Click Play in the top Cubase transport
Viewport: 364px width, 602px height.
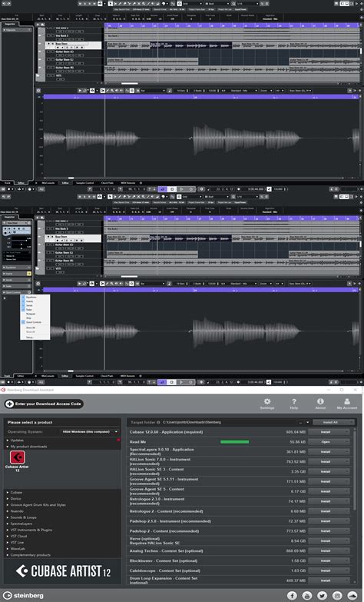click(x=181, y=189)
